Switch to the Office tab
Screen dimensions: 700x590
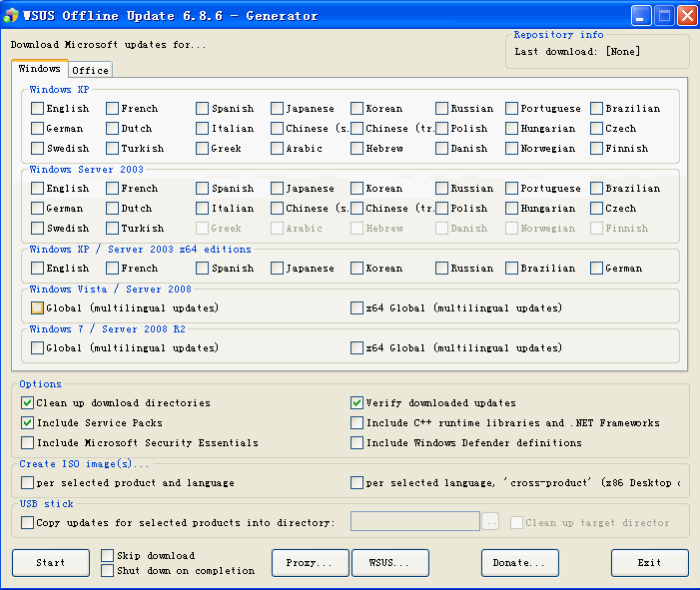[x=90, y=70]
